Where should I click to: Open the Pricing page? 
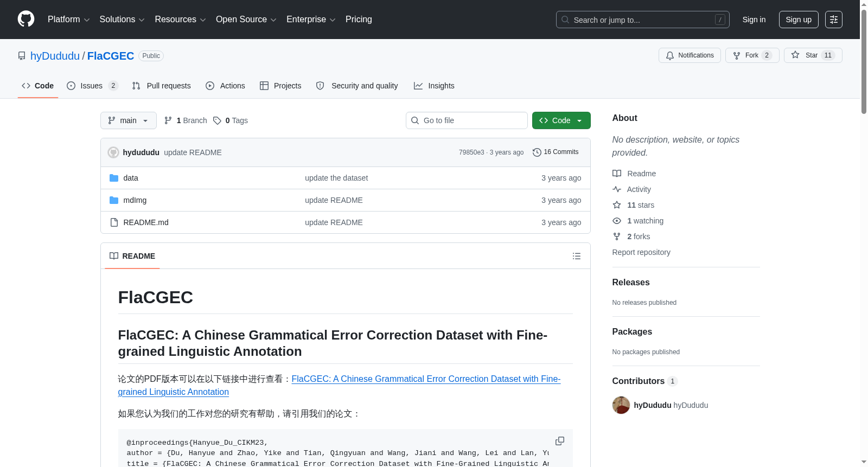click(359, 20)
